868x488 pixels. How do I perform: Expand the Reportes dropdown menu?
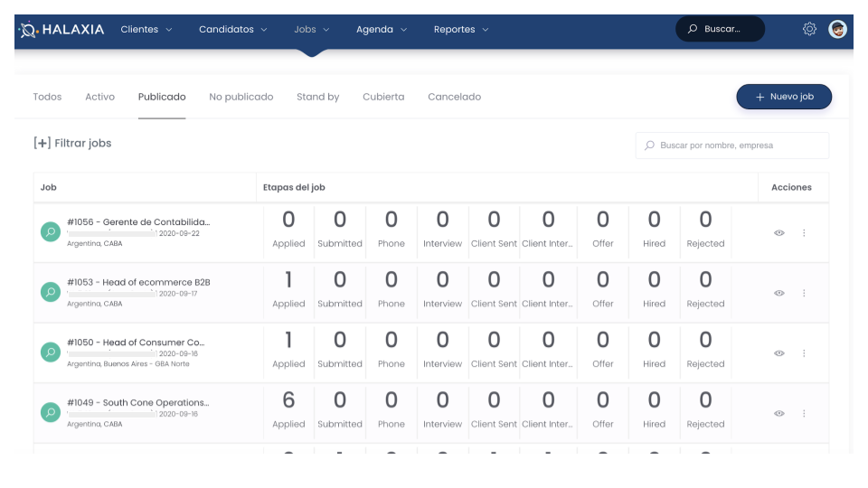(461, 30)
